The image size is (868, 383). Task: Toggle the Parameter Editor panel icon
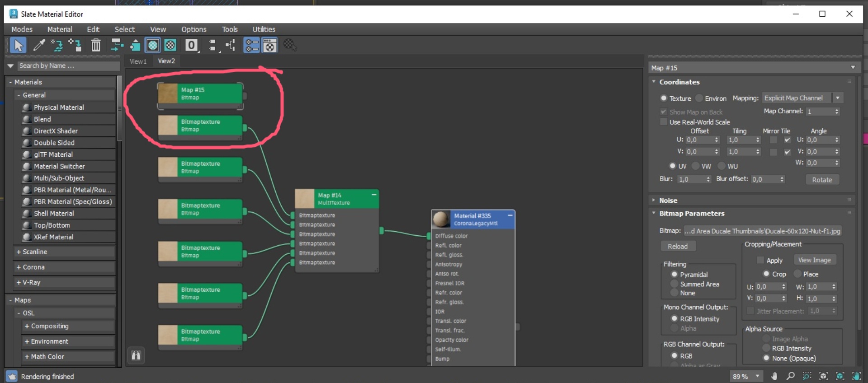(x=269, y=45)
